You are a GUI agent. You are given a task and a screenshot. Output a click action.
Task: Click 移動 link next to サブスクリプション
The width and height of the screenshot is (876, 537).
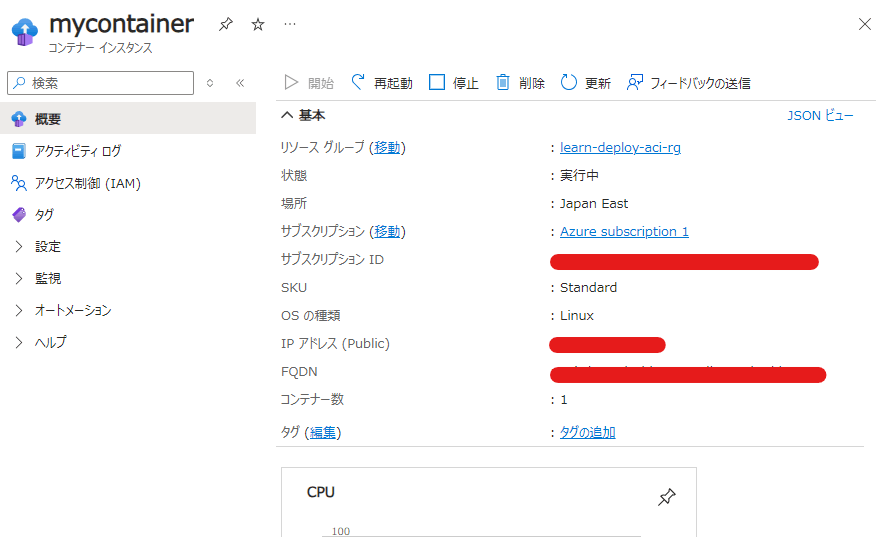387,231
